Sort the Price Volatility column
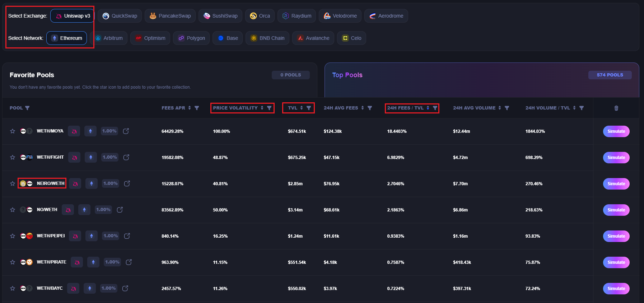 tap(262, 108)
